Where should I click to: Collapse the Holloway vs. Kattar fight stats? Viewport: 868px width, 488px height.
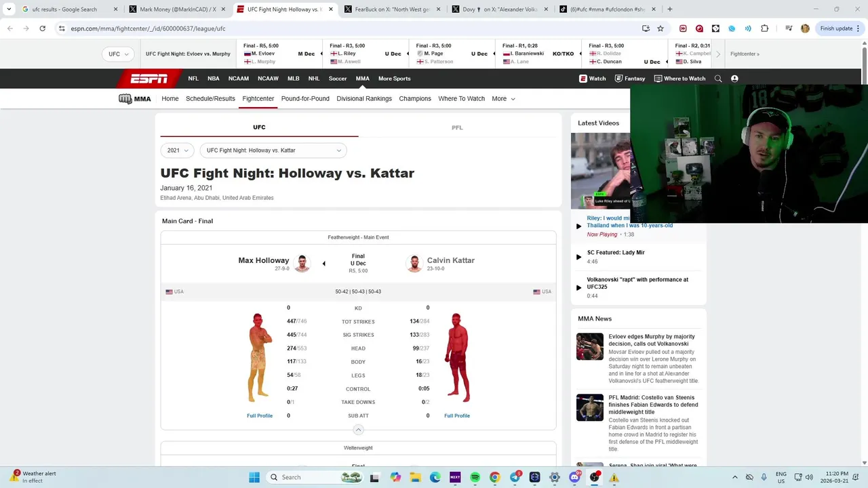(x=358, y=430)
